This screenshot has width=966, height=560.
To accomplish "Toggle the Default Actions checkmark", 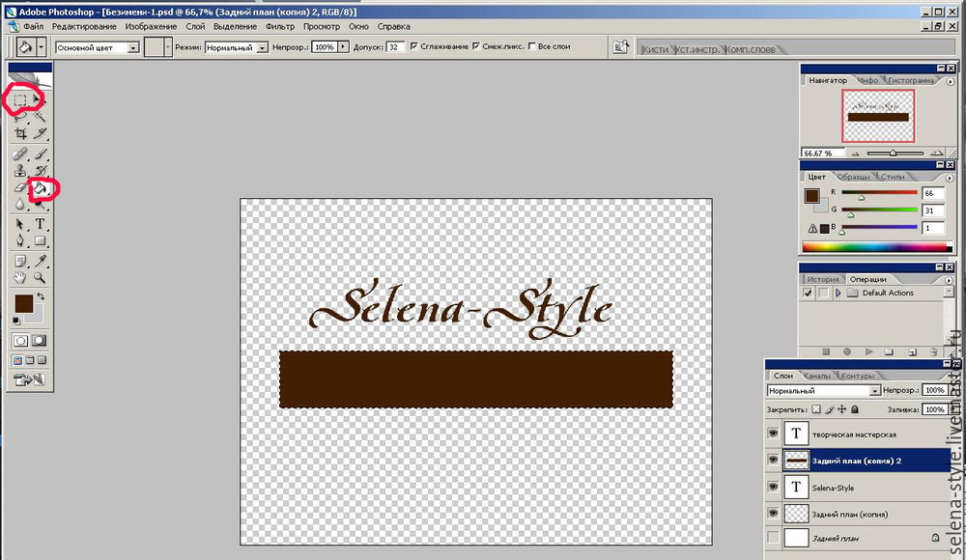I will tap(808, 294).
